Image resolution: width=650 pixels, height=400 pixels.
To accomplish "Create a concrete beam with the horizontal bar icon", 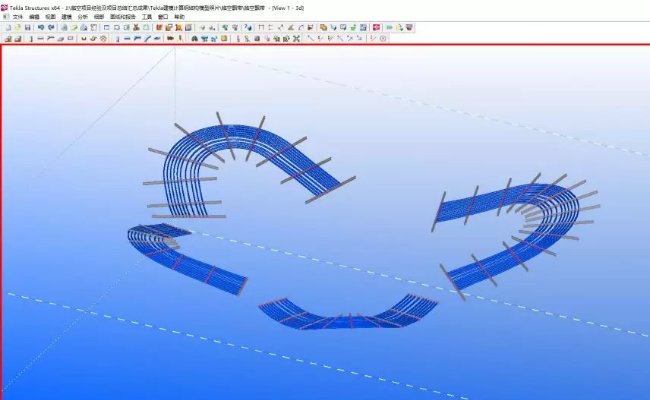I will click(41, 39).
